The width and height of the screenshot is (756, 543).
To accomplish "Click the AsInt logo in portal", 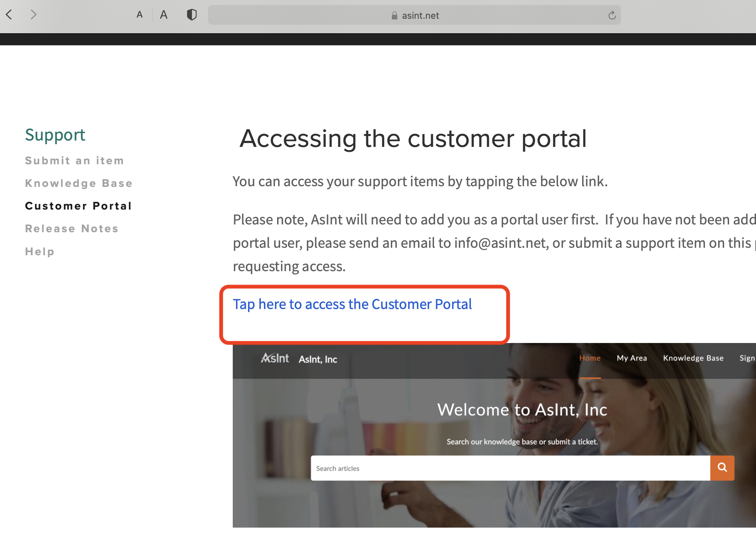I will (275, 358).
